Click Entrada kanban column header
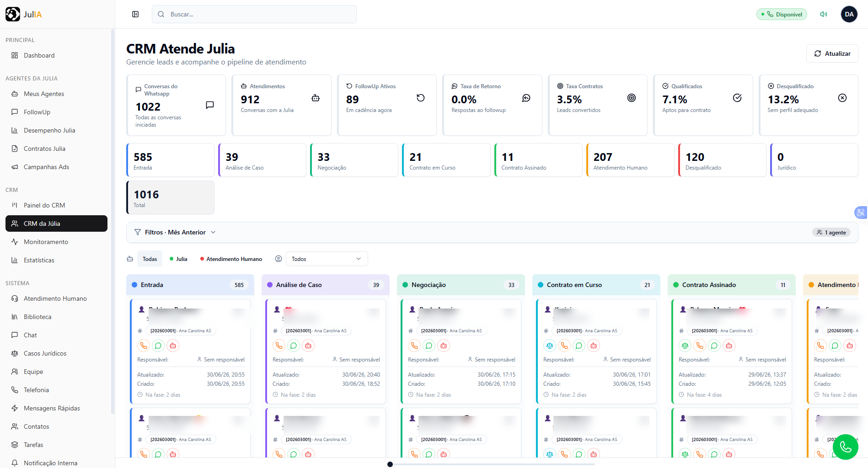 tap(190, 285)
